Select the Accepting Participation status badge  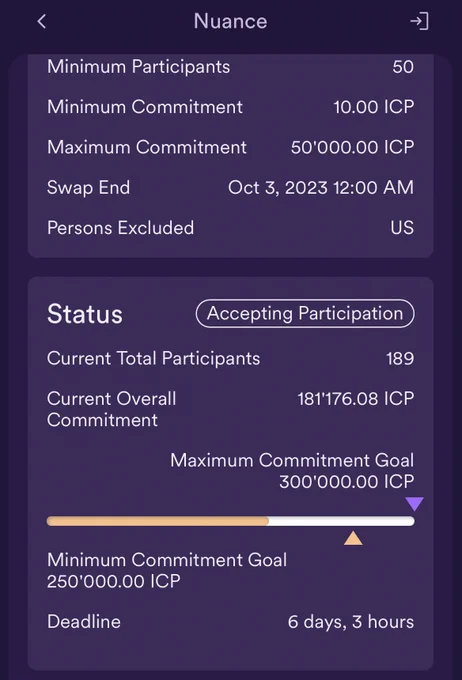coord(305,314)
